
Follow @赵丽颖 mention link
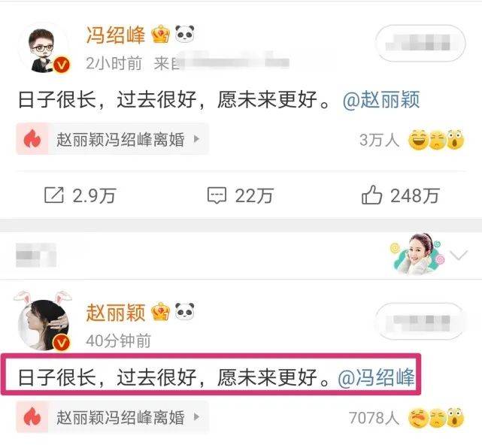381,100
